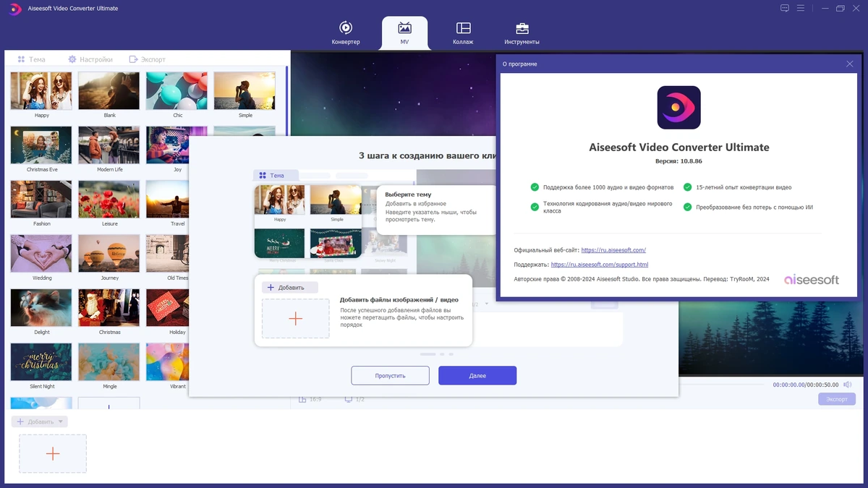Click the Далее button
This screenshot has height=488, width=868.
coord(477,375)
